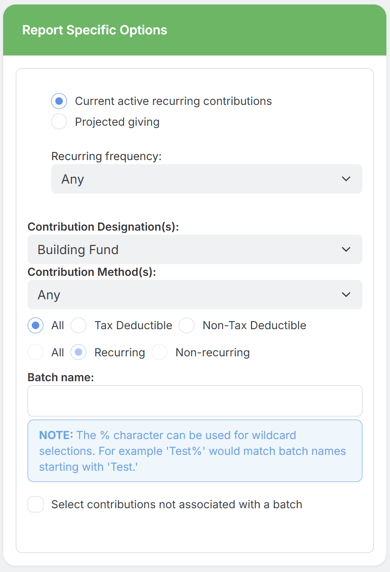Choose the Non-Tax Deductible radio button
The image size is (390, 572).
click(x=186, y=325)
